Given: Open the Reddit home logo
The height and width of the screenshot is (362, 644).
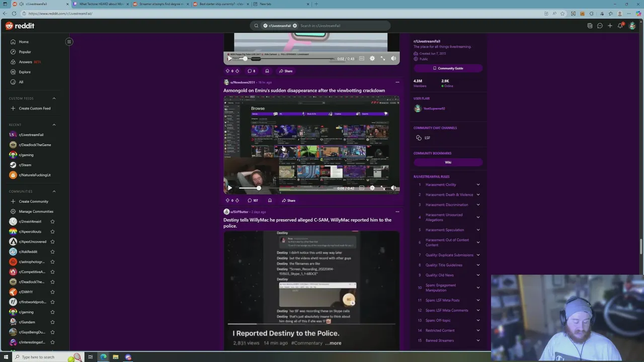Looking at the screenshot, I should tap(20, 26).
